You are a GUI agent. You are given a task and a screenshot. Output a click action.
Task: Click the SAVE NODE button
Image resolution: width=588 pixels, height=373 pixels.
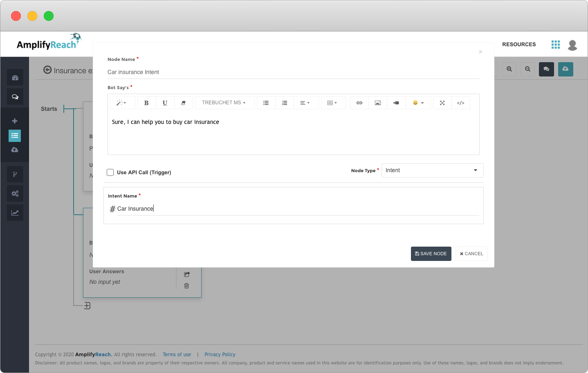pyautogui.click(x=431, y=254)
